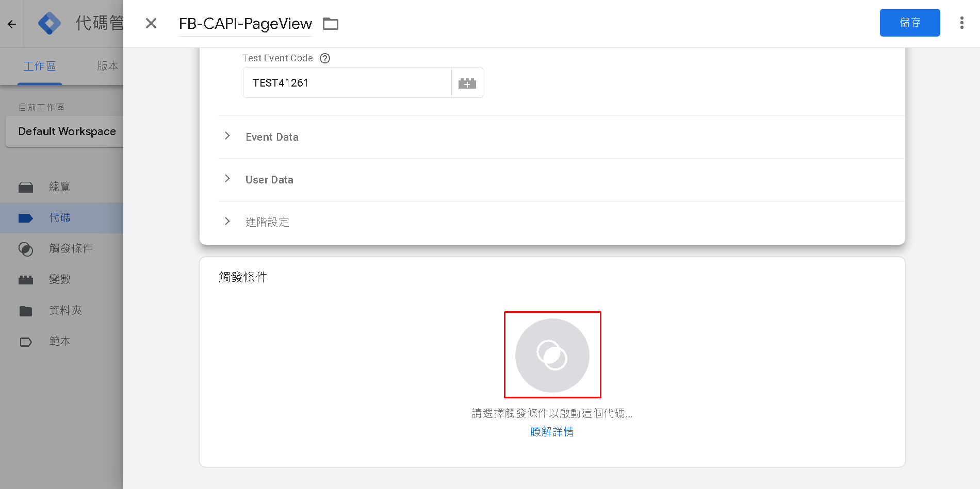Click the 觸發條件 section heading

click(243, 277)
